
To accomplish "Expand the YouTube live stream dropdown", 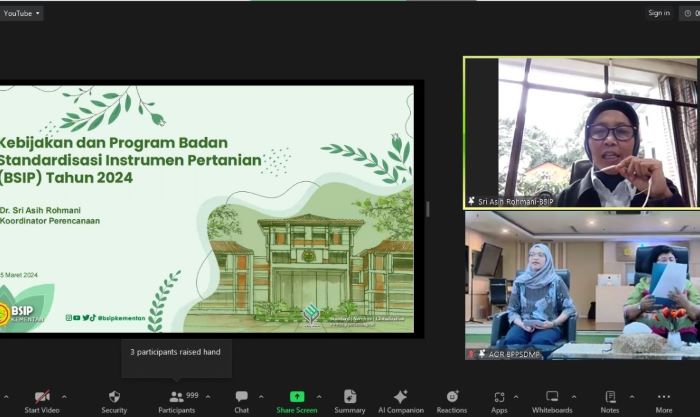I will [x=22, y=14].
